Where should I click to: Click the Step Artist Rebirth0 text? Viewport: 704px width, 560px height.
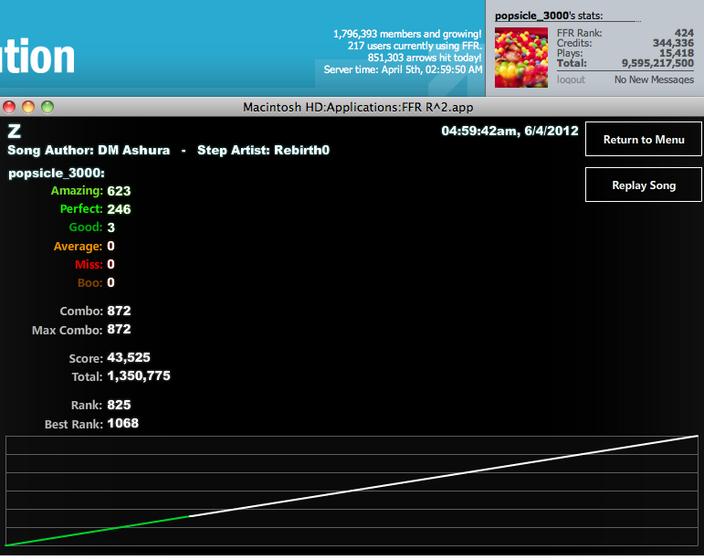pos(263,150)
